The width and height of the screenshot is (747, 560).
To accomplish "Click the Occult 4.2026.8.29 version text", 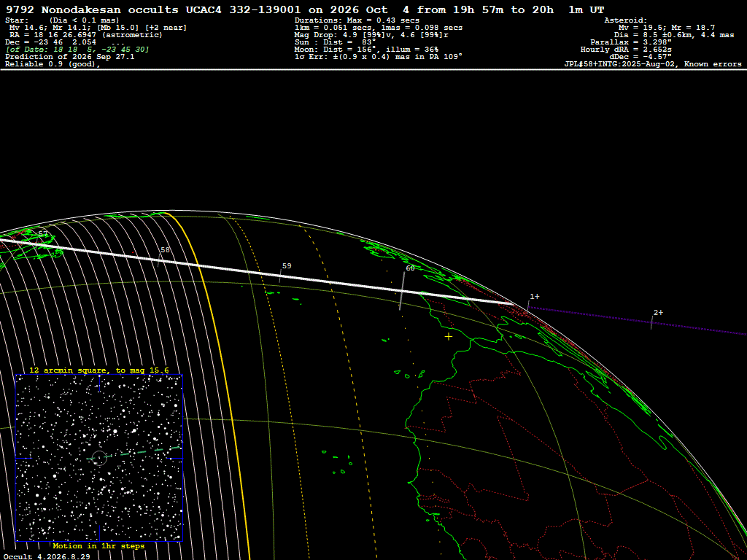I will (47, 556).
